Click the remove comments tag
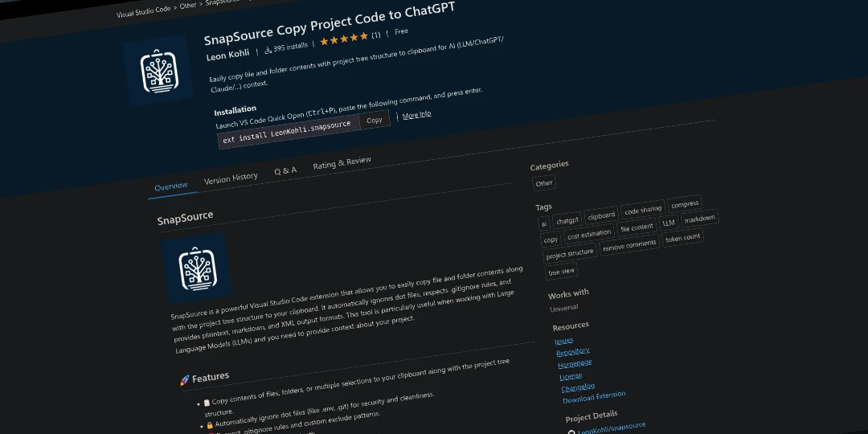The width and height of the screenshot is (868, 434). click(x=629, y=245)
